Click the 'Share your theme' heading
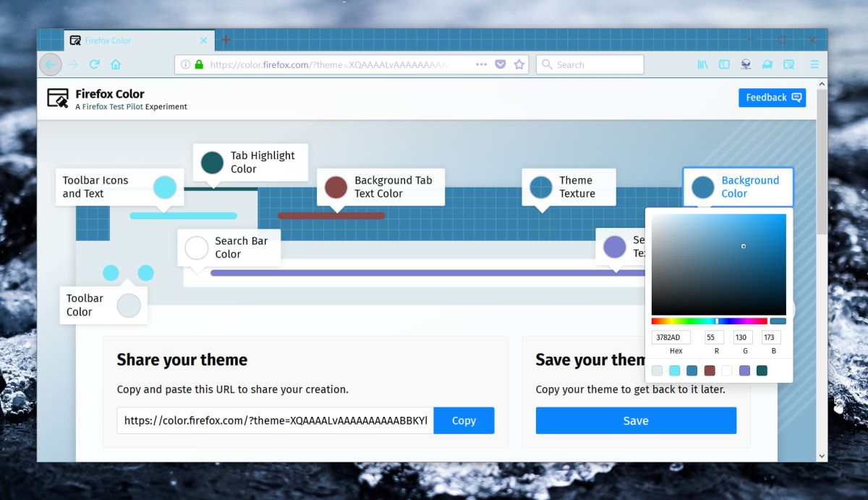This screenshot has height=500, width=868. [182, 360]
